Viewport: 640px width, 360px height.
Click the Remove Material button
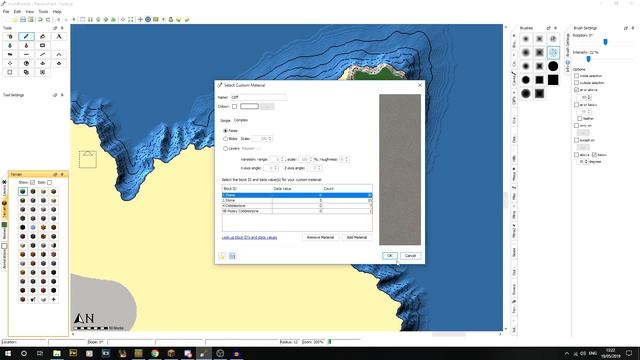(320, 237)
